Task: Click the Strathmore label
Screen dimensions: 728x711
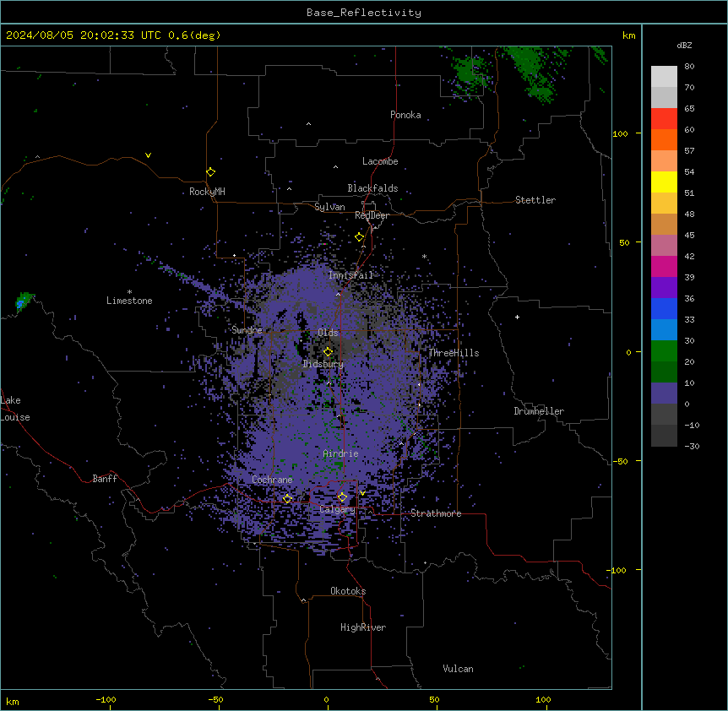Action: click(436, 513)
